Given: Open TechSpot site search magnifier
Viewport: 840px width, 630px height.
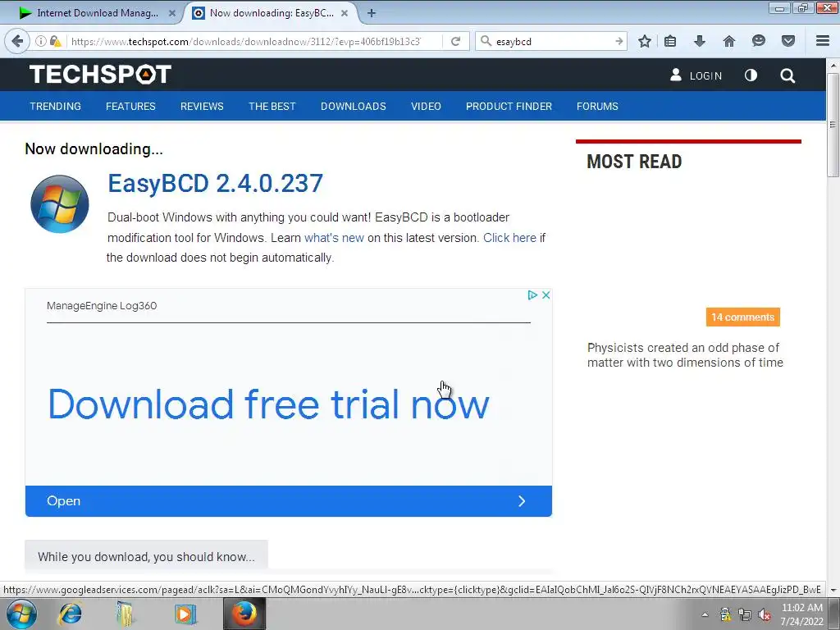Looking at the screenshot, I should (787, 75).
